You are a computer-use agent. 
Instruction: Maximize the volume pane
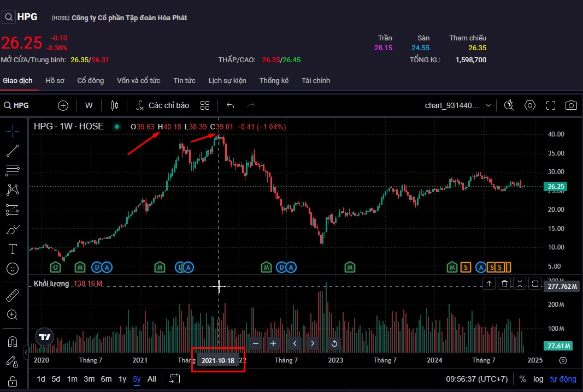click(x=535, y=284)
